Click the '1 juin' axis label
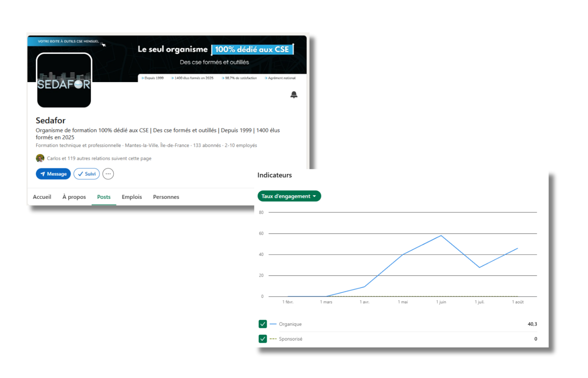588x378 pixels. (441, 302)
